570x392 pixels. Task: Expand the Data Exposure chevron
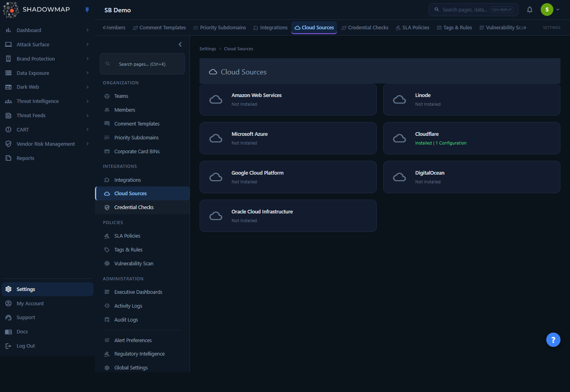click(x=87, y=73)
